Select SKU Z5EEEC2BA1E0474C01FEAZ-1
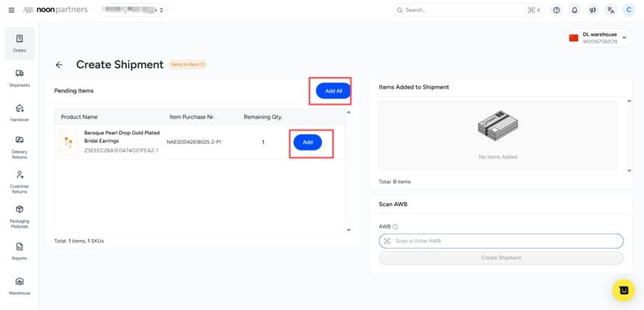This screenshot has width=644, height=310. point(121,151)
